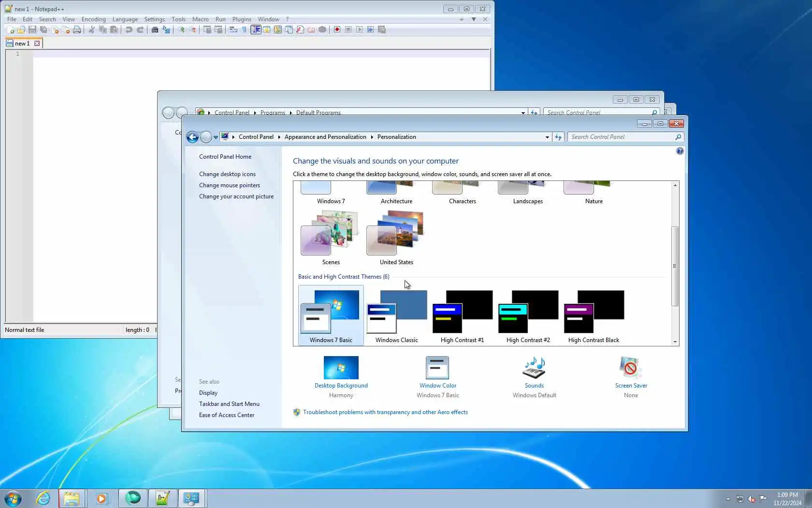Viewport: 812px width, 508px height.
Task: Select the United States theme
Action: (396, 238)
